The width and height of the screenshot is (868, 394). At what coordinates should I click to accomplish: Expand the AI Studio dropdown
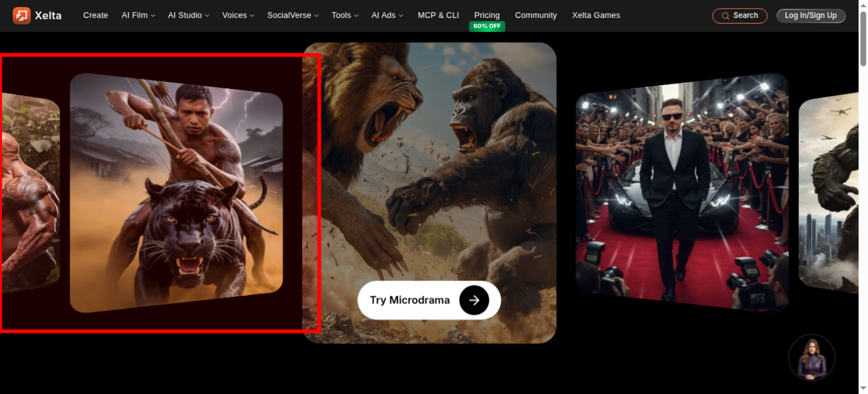[x=188, y=15]
